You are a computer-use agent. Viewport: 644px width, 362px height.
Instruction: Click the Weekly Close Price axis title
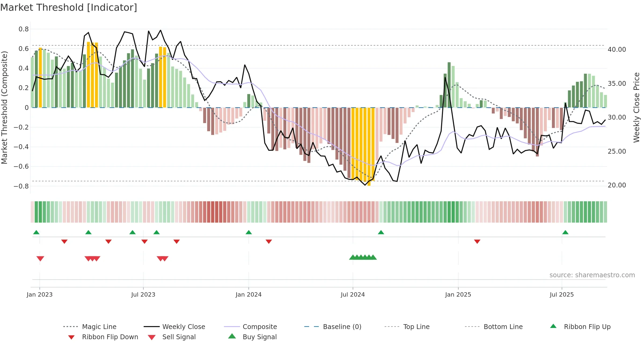pos(636,107)
